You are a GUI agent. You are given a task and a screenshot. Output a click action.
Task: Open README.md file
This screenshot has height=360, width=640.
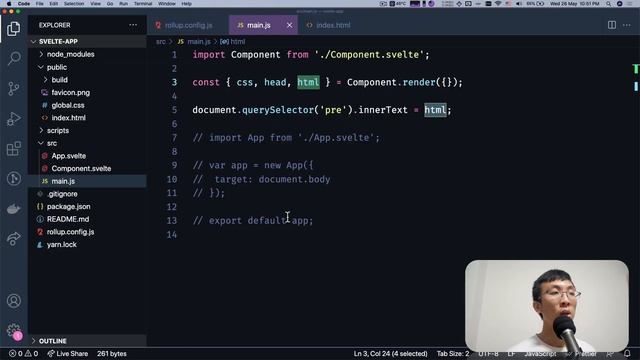pos(87,219)
